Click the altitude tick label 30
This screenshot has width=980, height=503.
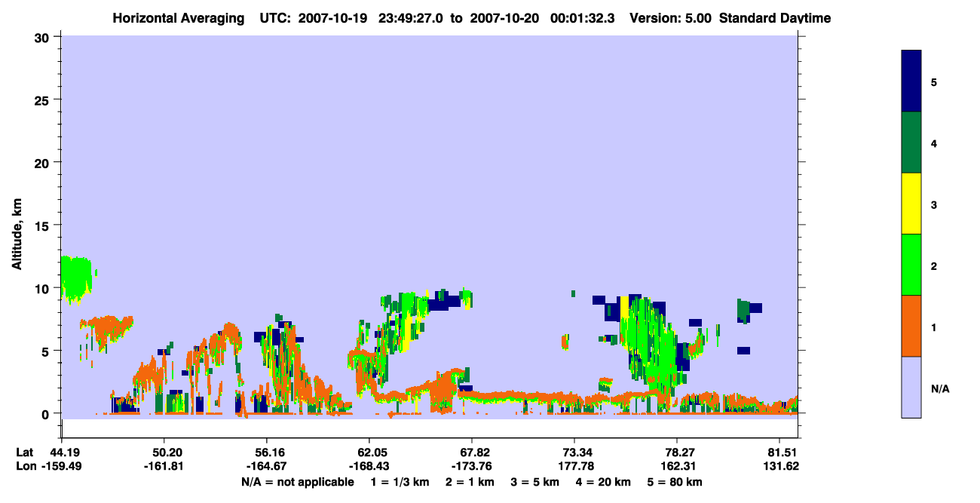coord(42,38)
